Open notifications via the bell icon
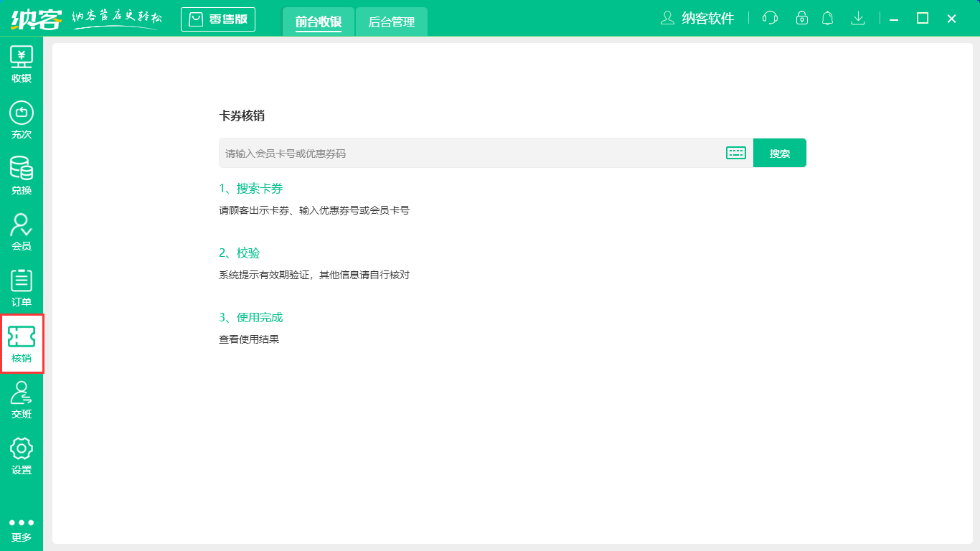The image size is (980, 551). point(827,18)
